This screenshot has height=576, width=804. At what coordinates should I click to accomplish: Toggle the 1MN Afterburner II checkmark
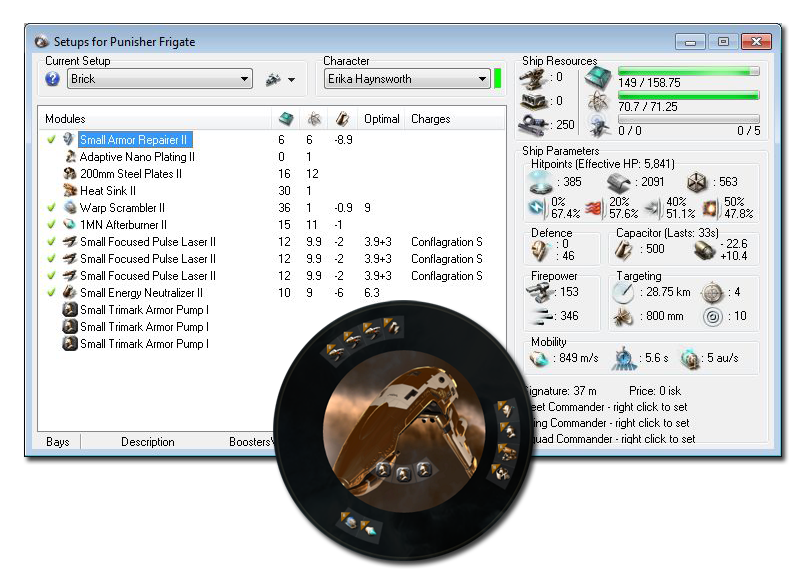(x=51, y=225)
